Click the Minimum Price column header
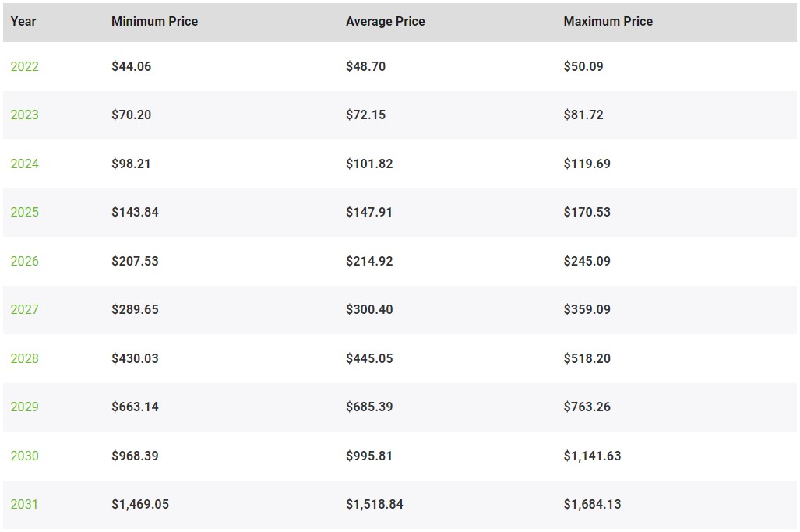 tap(154, 22)
